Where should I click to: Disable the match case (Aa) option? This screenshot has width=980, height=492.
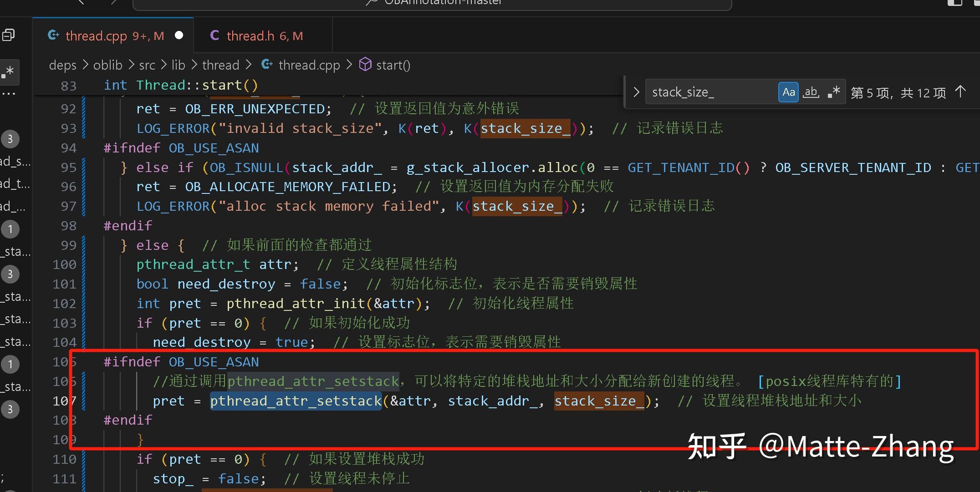(789, 91)
